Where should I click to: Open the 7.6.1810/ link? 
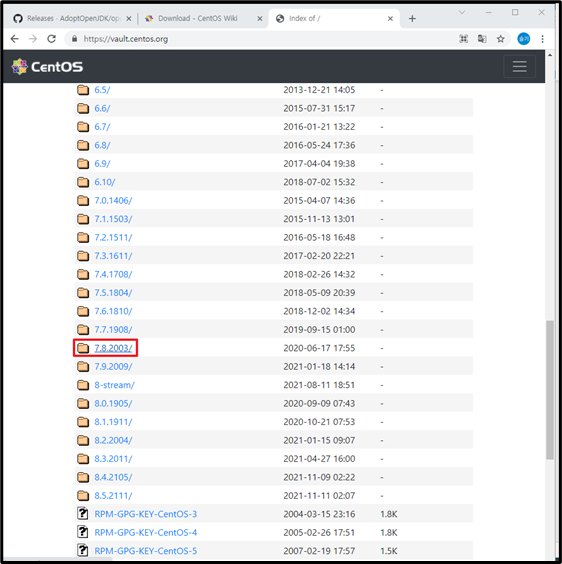pyautogui.click(x=113, y=311)
